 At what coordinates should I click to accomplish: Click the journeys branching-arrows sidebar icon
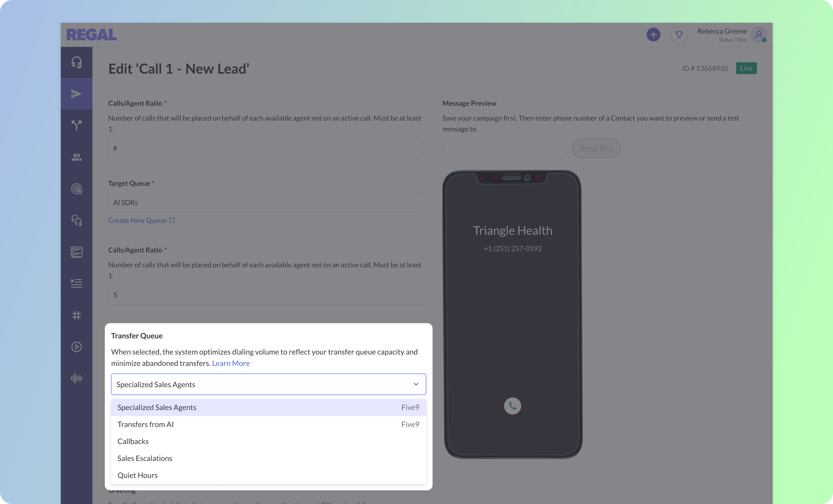[x=76, y=125]
